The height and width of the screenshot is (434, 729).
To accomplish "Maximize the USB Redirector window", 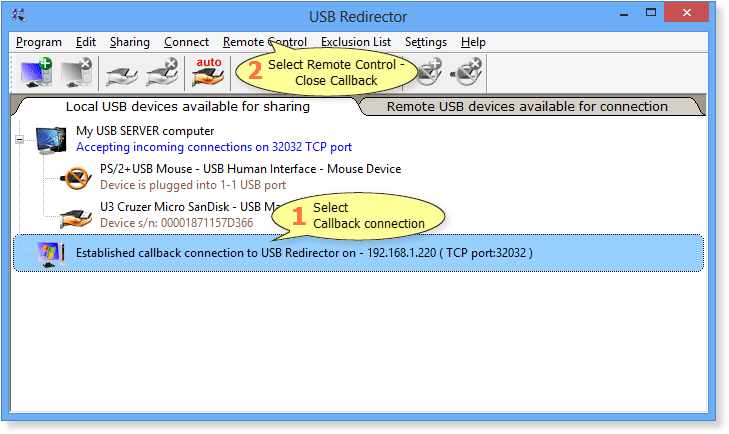I will (651, 13).
